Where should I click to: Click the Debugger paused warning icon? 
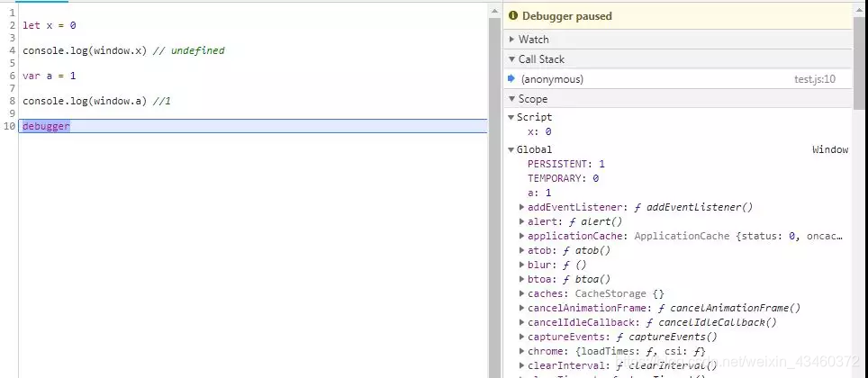512,16
